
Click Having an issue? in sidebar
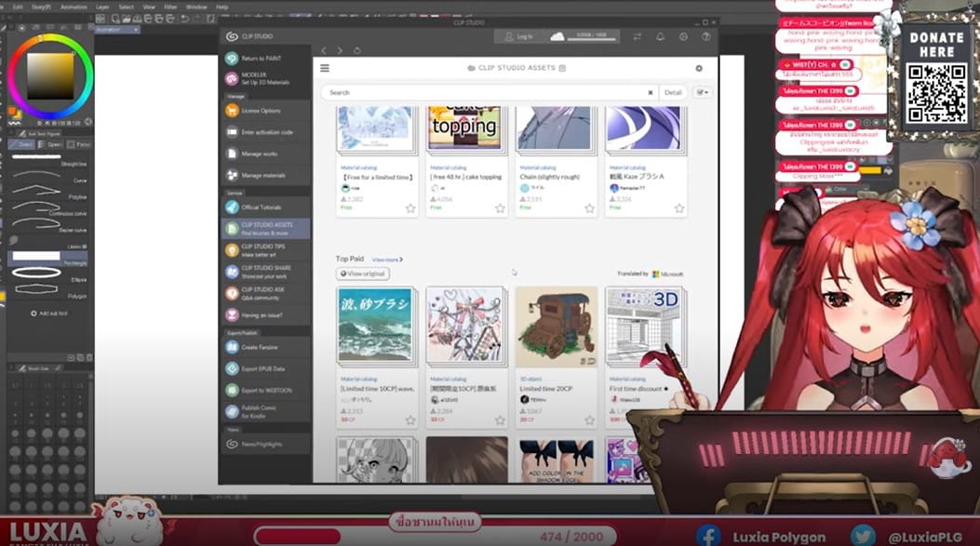coord(265,314)
